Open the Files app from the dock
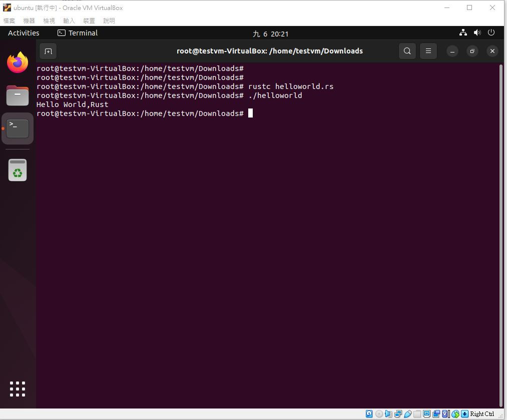 coord(18,95)
